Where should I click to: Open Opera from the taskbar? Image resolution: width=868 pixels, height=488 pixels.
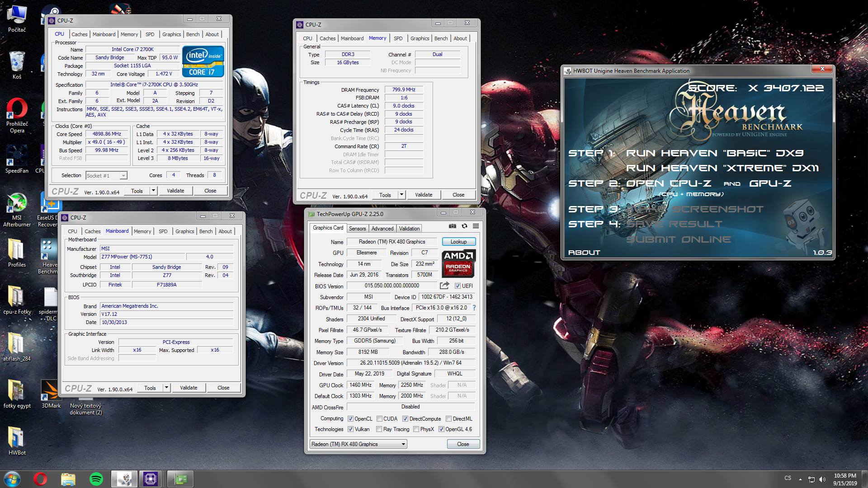(40, 479)
